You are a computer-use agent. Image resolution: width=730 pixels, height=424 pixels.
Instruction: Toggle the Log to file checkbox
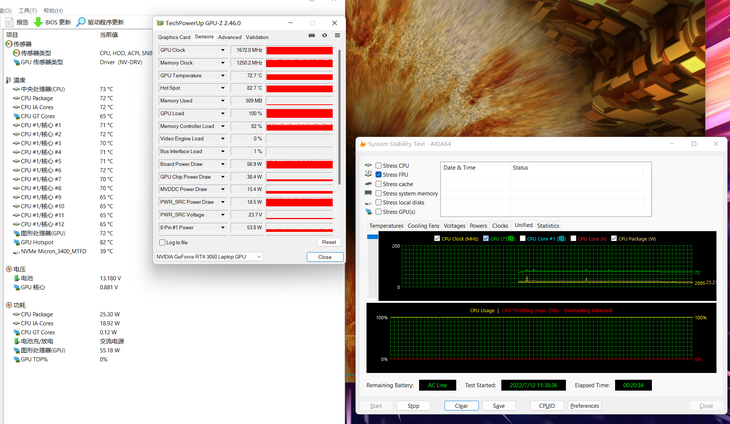coord(163,242)
